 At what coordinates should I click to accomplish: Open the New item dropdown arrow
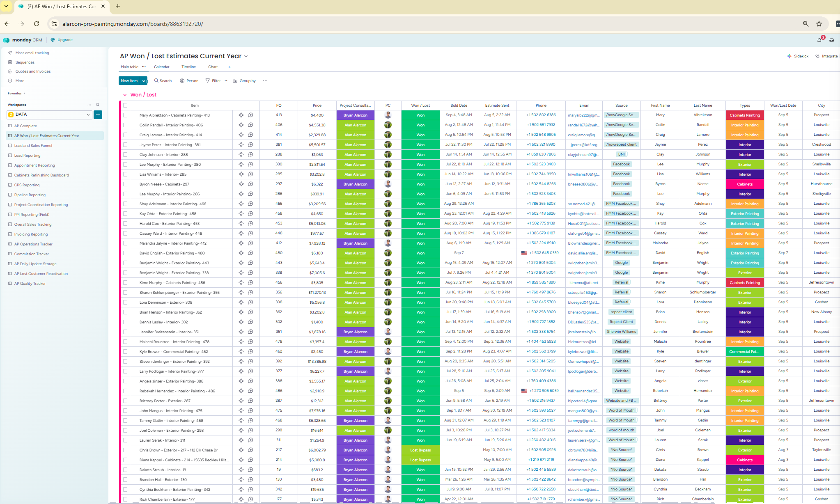(x=144, y=81)
